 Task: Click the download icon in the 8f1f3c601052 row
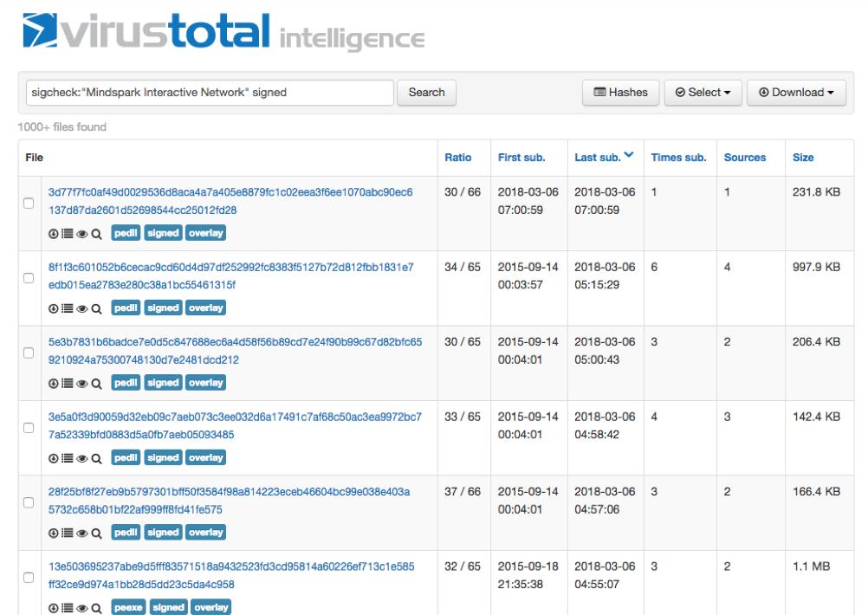tap(53, 308)
